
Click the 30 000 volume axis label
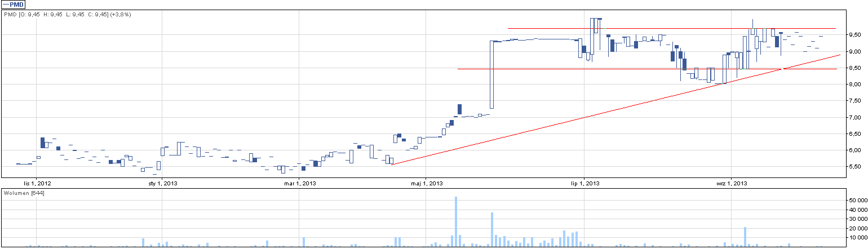pyautogui.click(x=858, y=219)
